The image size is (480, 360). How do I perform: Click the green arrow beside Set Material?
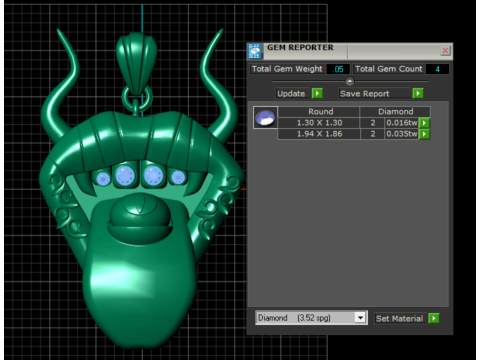434,318
